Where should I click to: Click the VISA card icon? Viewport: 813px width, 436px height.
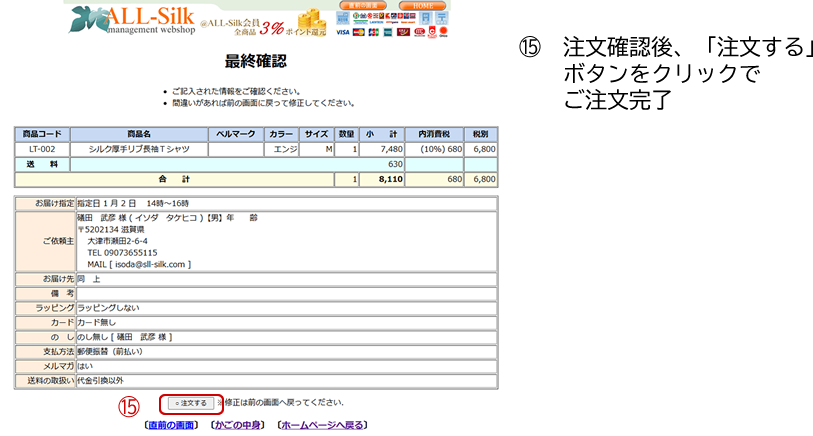[343, 32]
